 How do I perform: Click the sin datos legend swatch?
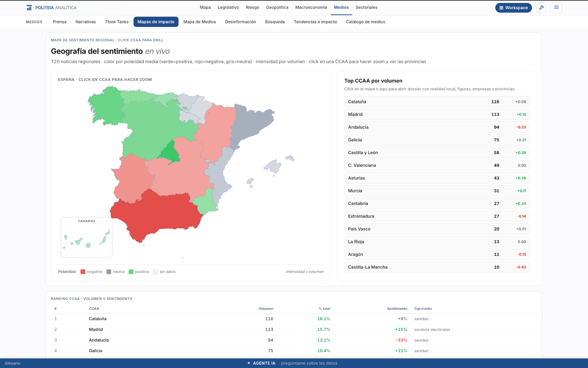coord(156,272)
